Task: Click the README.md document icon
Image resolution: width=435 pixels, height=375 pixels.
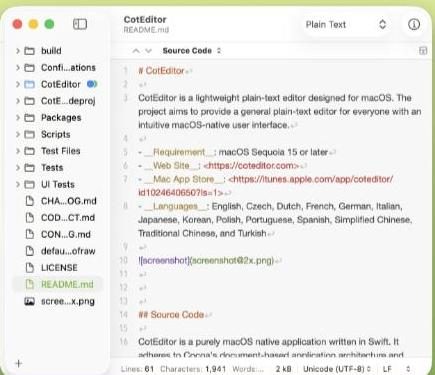Action: point(30,284)
